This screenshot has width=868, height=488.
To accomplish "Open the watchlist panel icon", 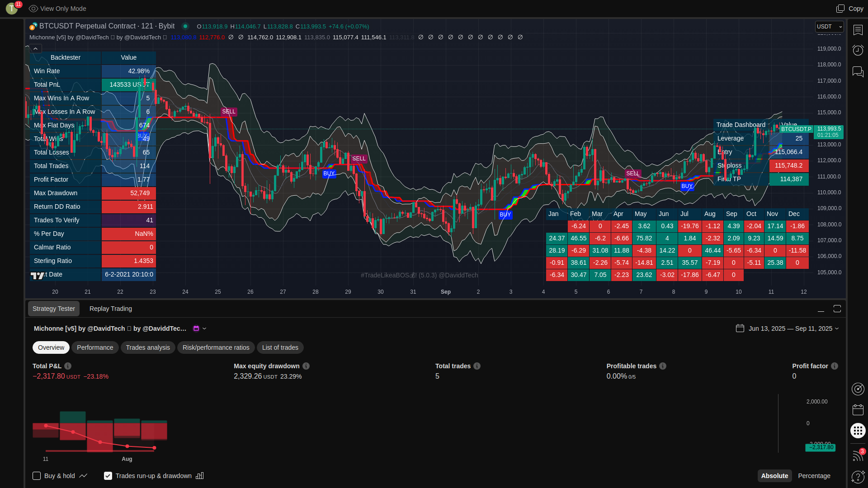I will (x=858, y=30).
